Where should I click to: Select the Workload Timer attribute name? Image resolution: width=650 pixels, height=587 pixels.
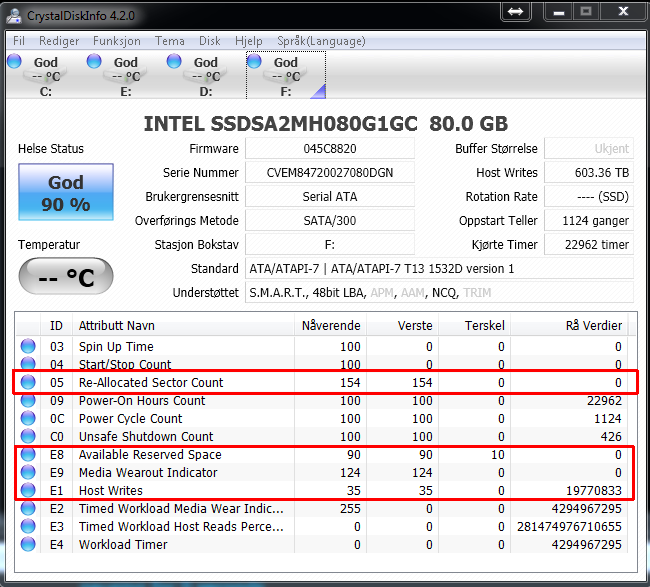coord(123,544)
